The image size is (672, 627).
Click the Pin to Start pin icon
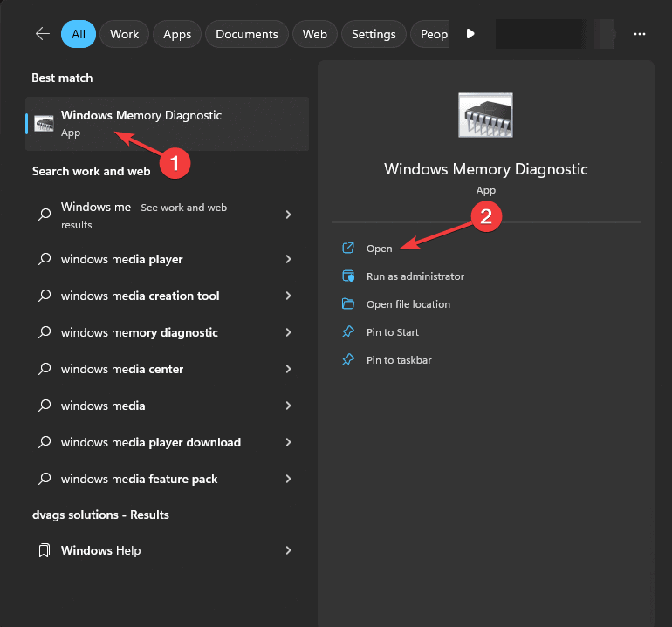pyautogui.click(x=348, y=332)
